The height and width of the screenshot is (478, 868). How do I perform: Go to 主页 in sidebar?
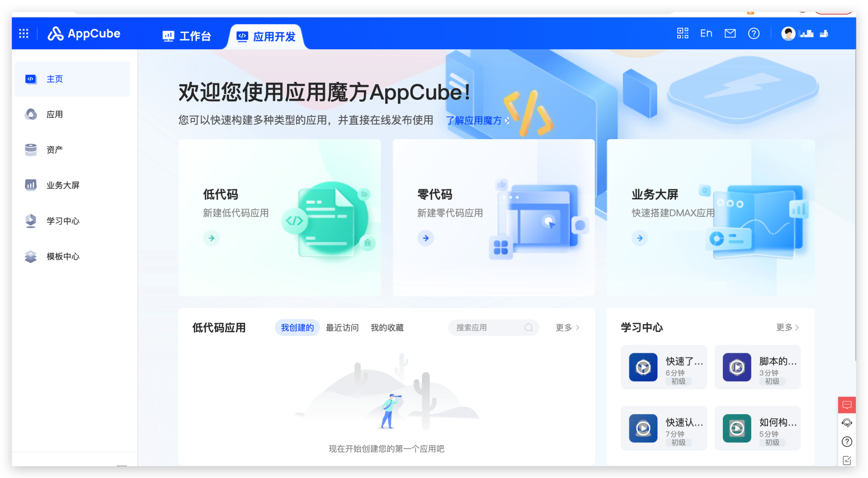click(x=72, y=79)
